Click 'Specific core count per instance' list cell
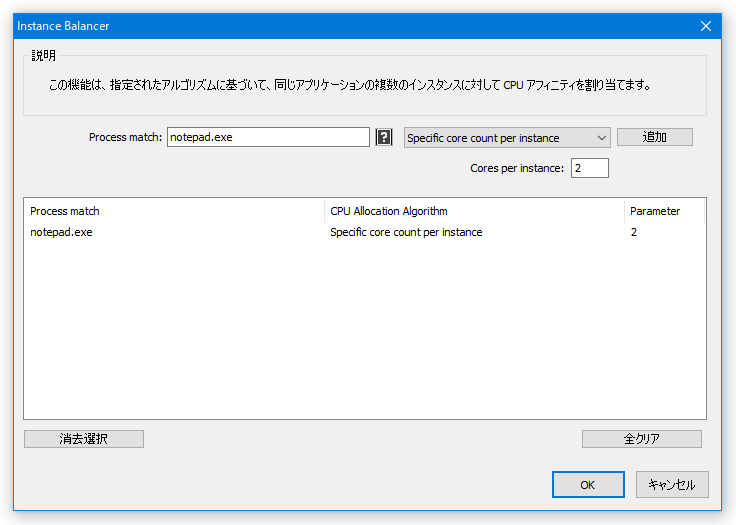The image size is (736, 525). (406, 232)
